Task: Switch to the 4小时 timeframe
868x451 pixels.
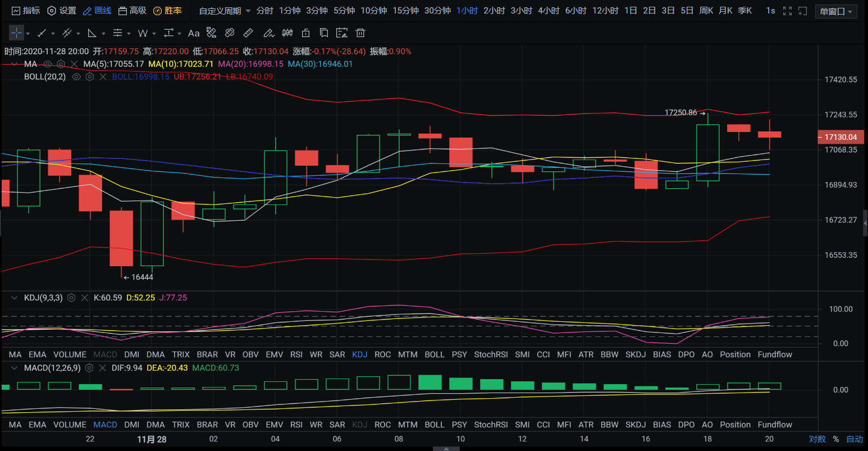Action: click(x=548, y=11)
